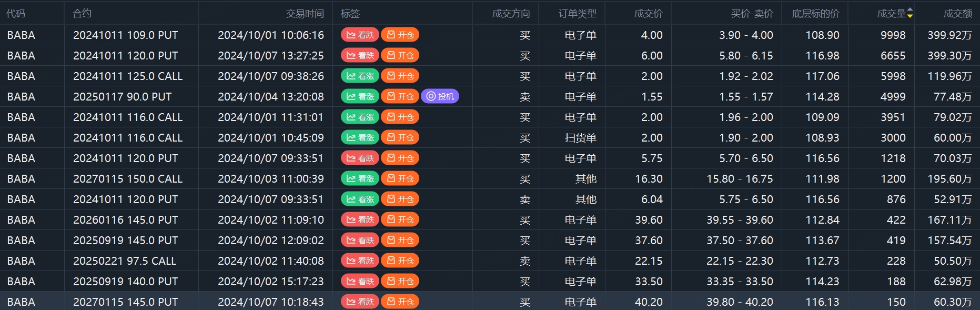The width and height of the screenshot is (980, 310).
Task: Click the 看涨 tag on the 120.0 PUT sell row
Action: coord(360,199)
